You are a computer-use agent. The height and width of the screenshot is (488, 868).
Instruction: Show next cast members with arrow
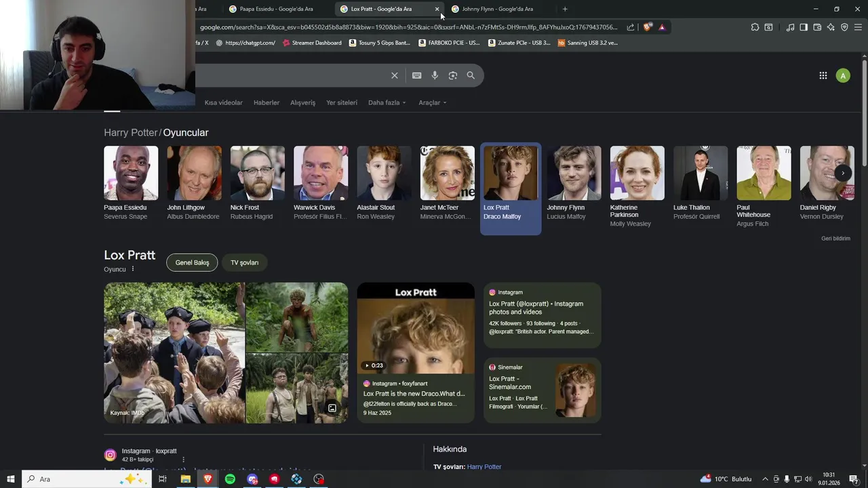(x=843, y=173)
